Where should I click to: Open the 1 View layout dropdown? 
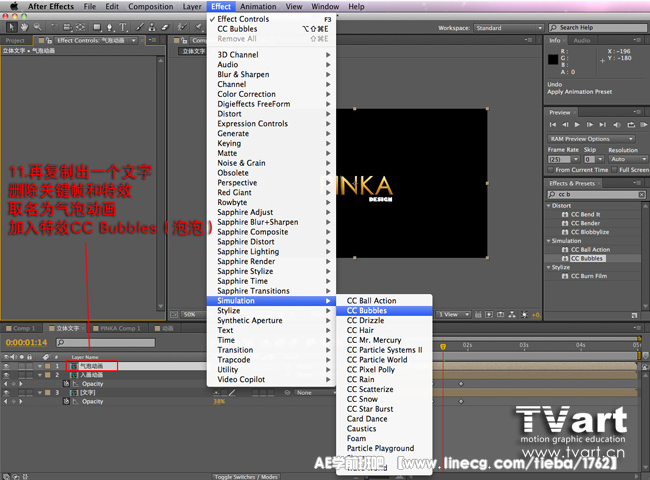pos(454,315)
